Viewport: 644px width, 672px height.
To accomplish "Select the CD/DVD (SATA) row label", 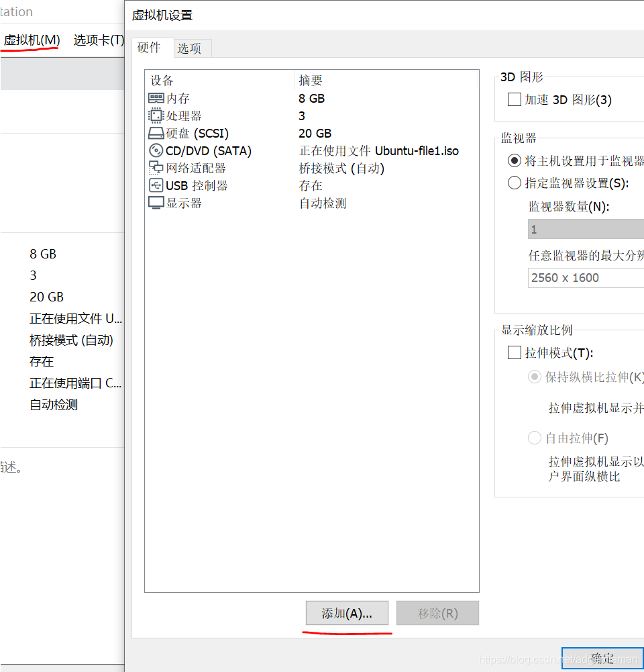I will (209, 151).
